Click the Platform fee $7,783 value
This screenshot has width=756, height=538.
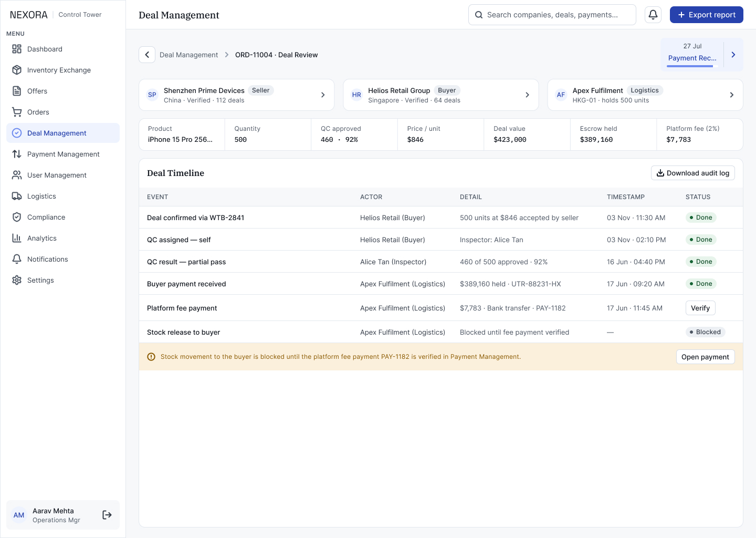(x=678, y=140)
